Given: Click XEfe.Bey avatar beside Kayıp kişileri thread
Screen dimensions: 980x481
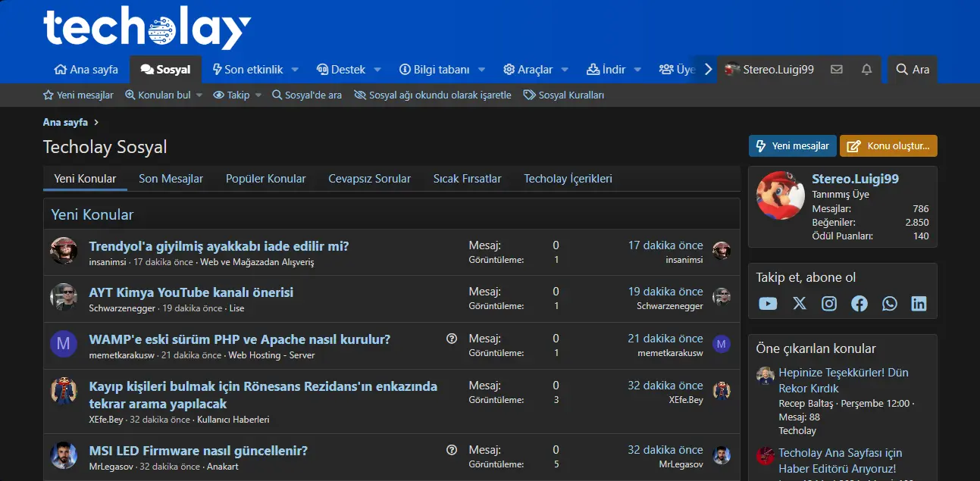Looking at the screenshot, I should (64, 391).
